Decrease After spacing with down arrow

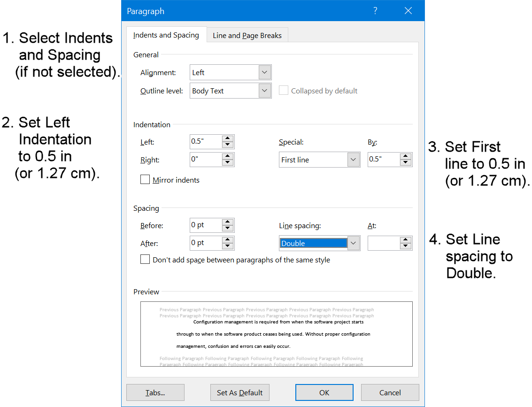click(228, 246)
